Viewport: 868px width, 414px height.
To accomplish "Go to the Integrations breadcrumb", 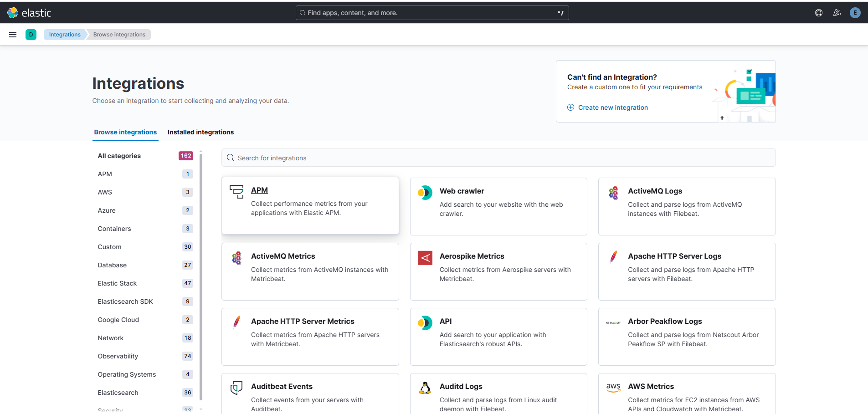I will (65, 35).
